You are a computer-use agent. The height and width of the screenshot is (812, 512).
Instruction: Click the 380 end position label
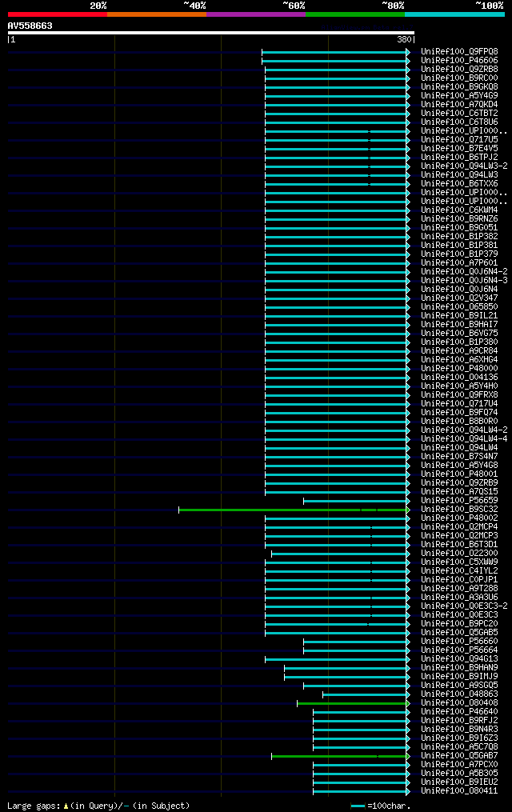tap(404, 39)
